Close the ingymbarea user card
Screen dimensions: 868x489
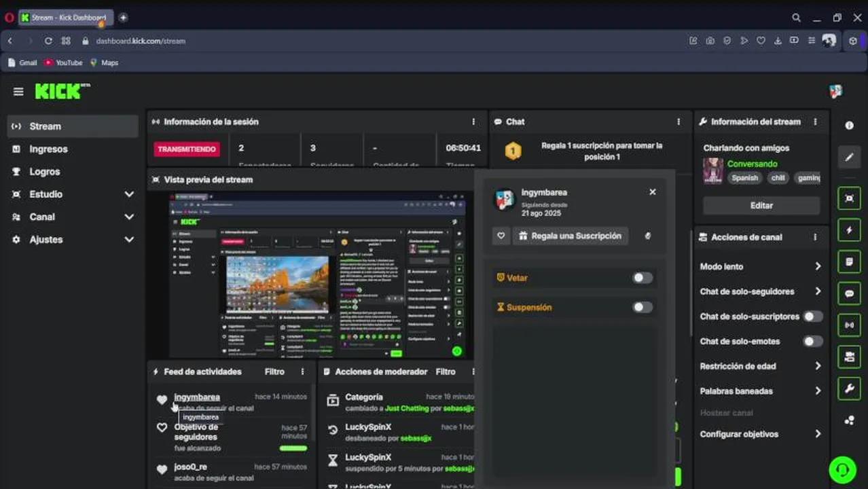(653, 192)
